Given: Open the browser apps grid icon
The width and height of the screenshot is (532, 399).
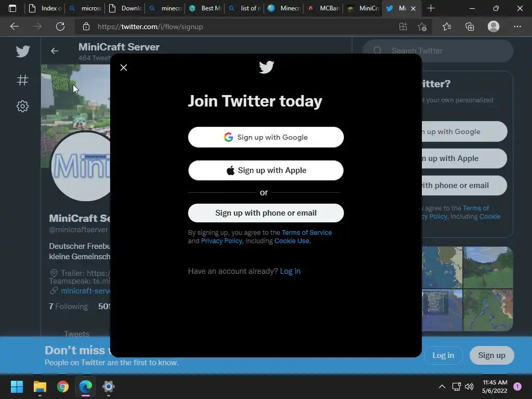Looking at the screenshot, I should [x=403, y=26].
